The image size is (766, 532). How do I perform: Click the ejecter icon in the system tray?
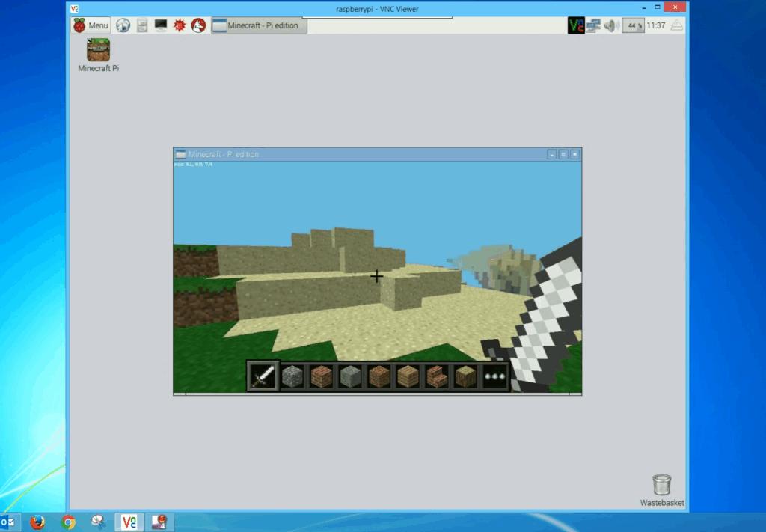click(677, 25)
